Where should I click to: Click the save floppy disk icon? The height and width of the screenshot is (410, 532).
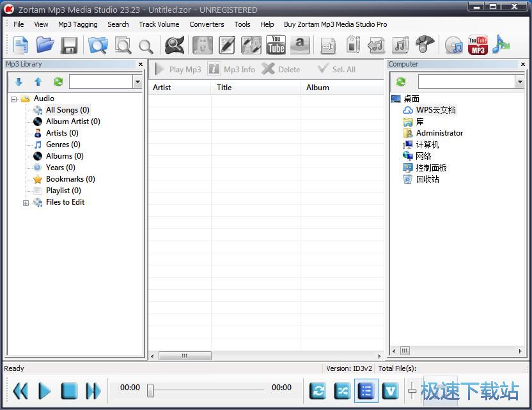coord(68,45)
